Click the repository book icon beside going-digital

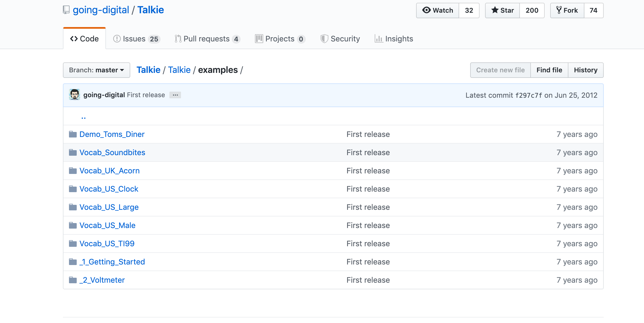[66, 10]
